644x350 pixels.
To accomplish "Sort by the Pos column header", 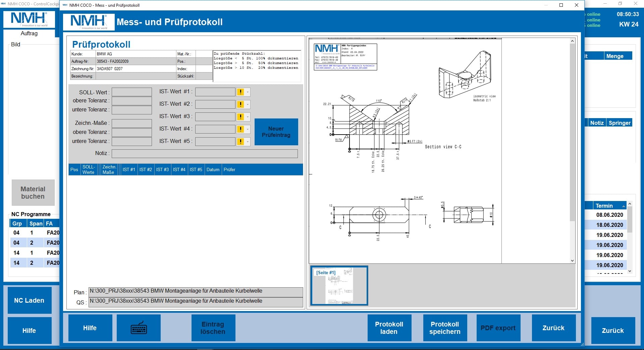I will 74,169.
